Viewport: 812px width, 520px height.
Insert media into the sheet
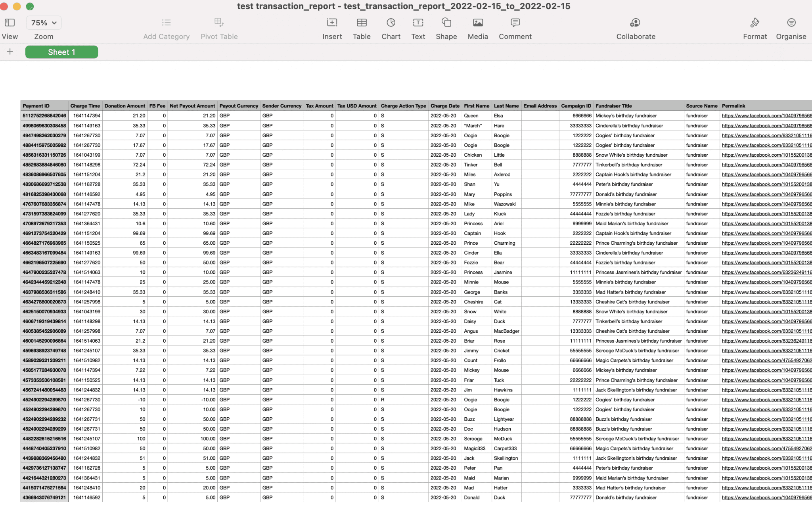click(477, 27)
